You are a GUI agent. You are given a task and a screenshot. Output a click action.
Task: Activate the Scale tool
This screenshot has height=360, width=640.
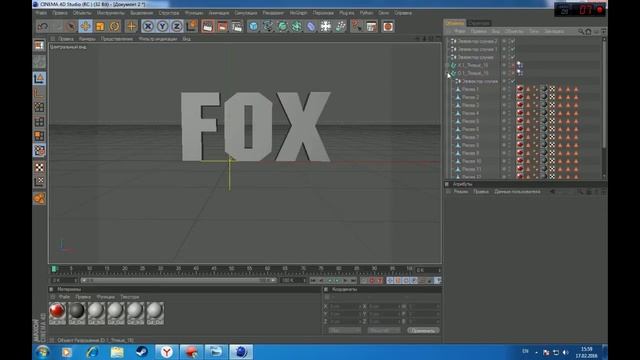(x=100, y=27)
